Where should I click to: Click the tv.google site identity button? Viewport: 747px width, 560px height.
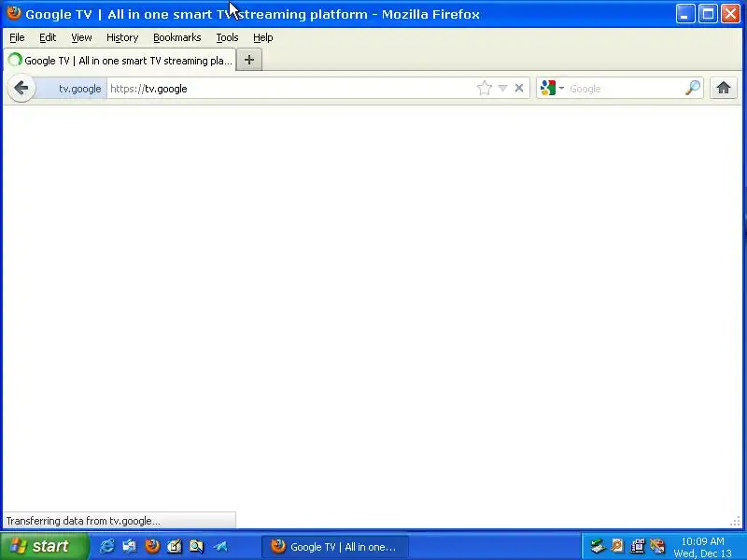(x=72, y=89)
